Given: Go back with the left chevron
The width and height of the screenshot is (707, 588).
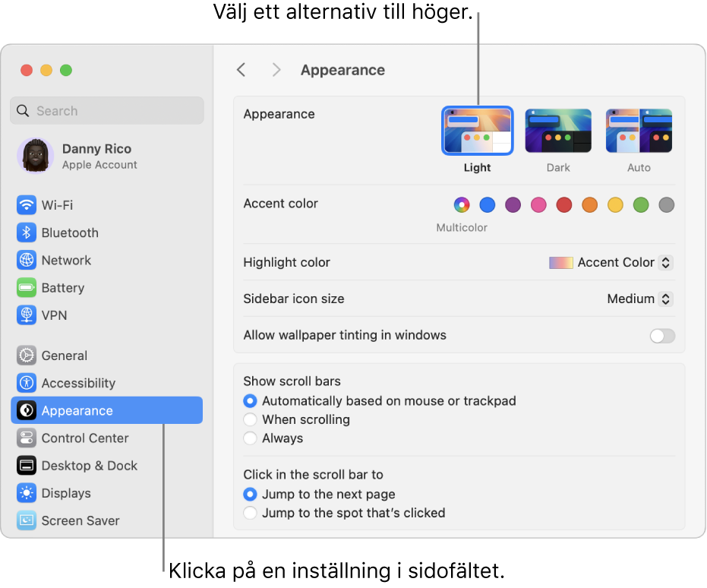Looking at the screenshot, I should (x=241, y=70).
